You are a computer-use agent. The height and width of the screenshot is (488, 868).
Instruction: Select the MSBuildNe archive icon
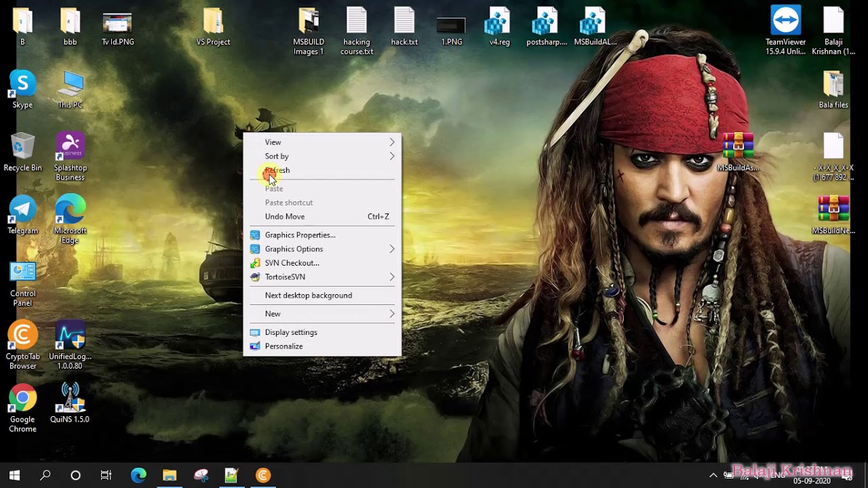(833, 210)
